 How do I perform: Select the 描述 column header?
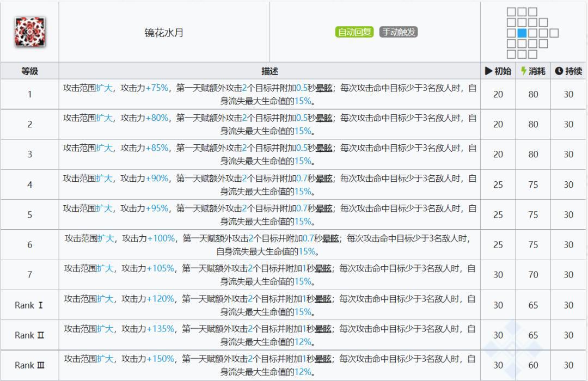point(268,71)
